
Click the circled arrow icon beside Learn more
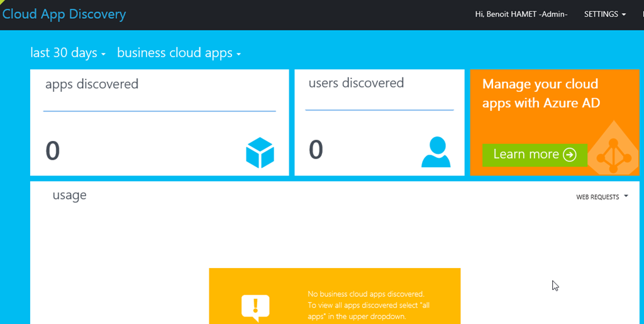(570, 155)
